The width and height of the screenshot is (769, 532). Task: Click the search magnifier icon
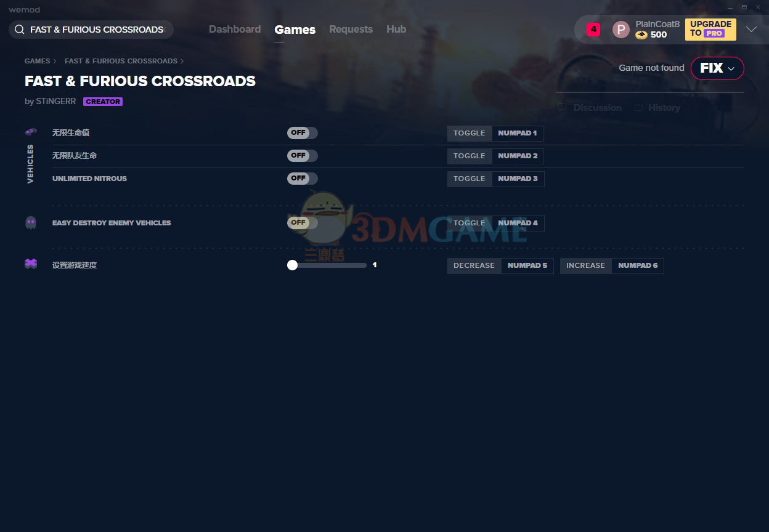[20, 30]
